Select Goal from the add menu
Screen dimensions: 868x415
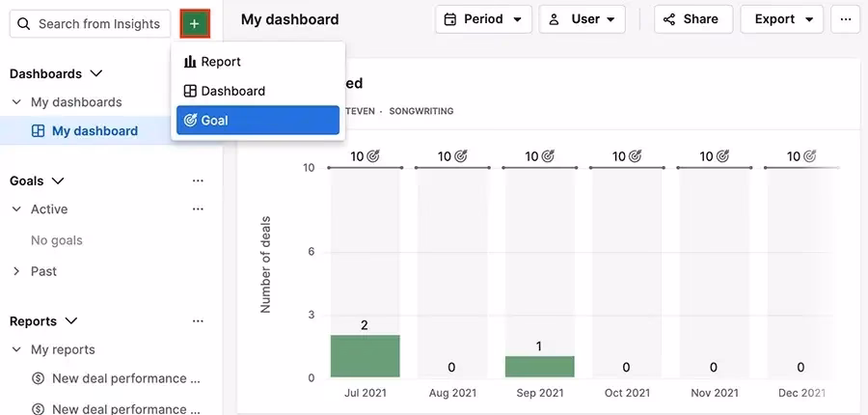(x=258, y=121)
